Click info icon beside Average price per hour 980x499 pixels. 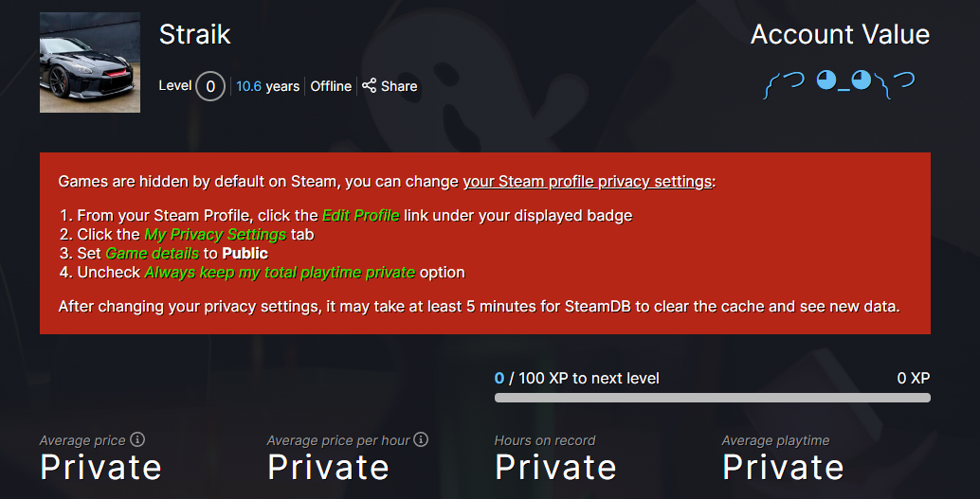click(421, 439)
